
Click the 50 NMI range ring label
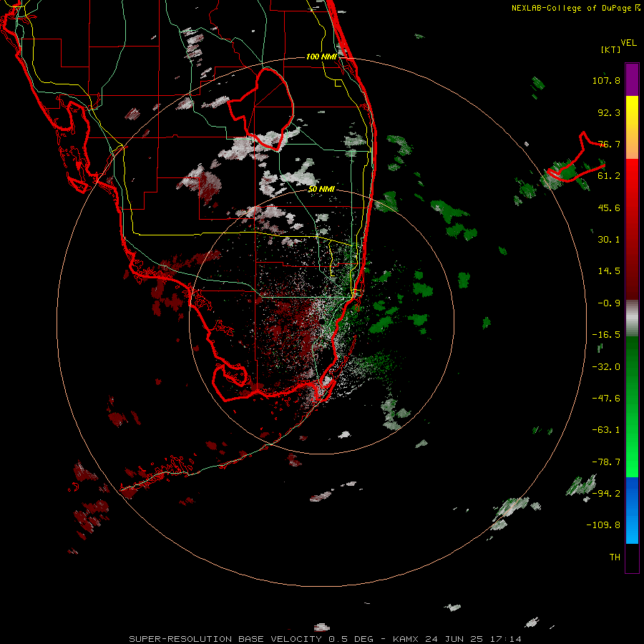(321, 189)
